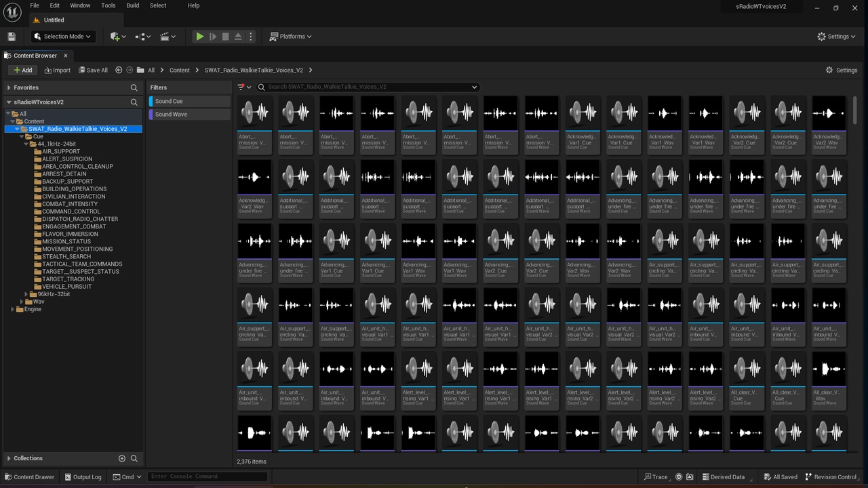The image size is (868, 488).
Task: Open editor Settings in main toolbar
Action: tap(835, 37)
